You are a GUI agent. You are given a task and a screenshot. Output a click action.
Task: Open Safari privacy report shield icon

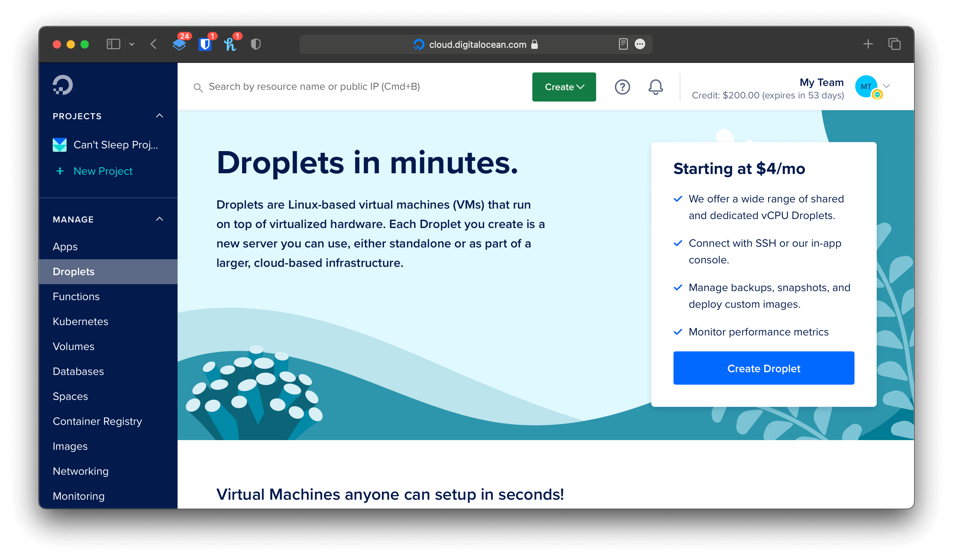pos(256,45)
